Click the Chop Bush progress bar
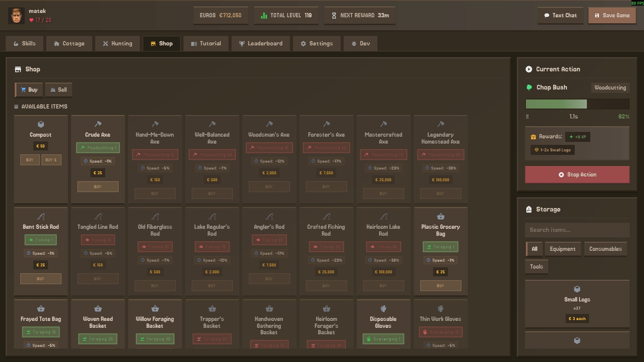 click(577, 104)
